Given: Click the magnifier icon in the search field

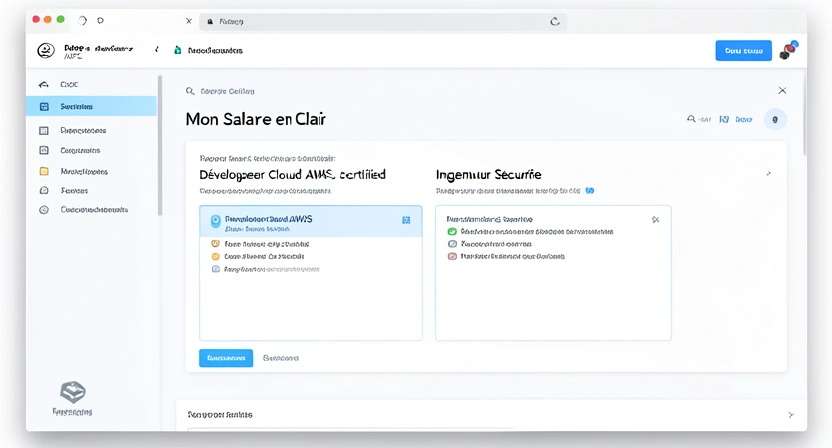Looking at the screenshot, I should tap(190, 91).
